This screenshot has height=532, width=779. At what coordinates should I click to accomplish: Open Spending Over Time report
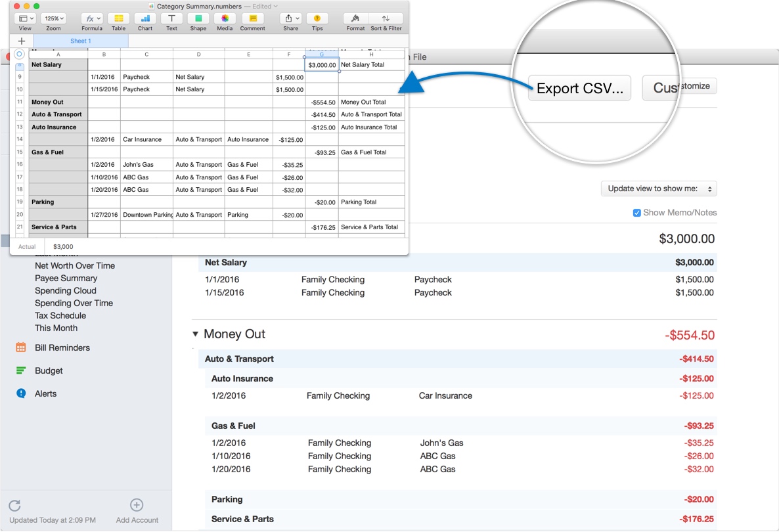[74, 303]
